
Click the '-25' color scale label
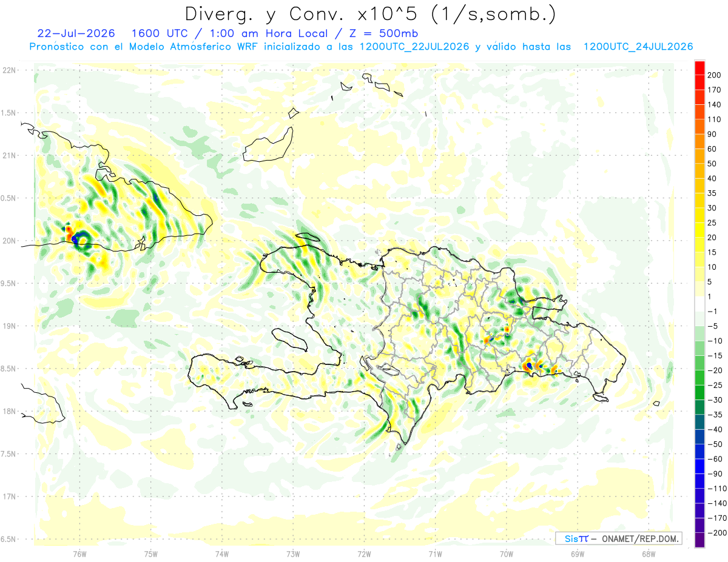click(x=716, y=385)
